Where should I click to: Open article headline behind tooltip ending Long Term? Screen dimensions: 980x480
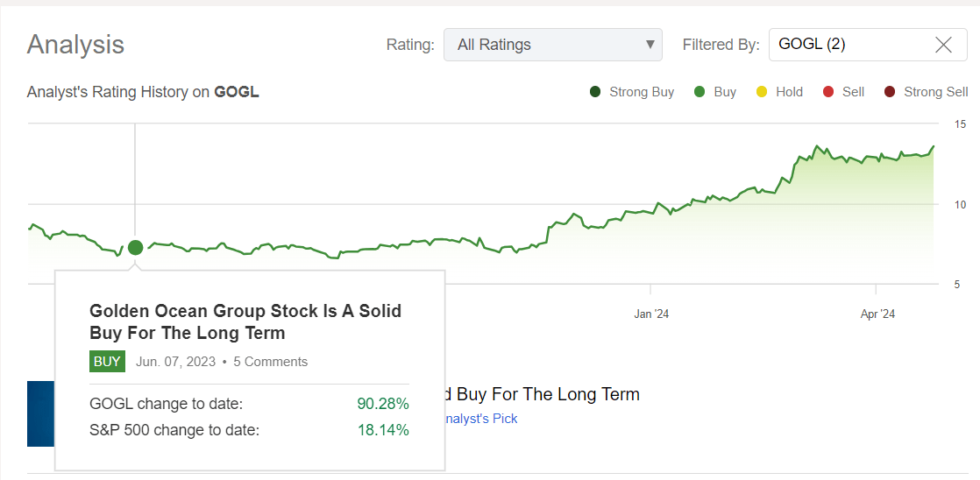pyautogui.click(x=542, y=394)
